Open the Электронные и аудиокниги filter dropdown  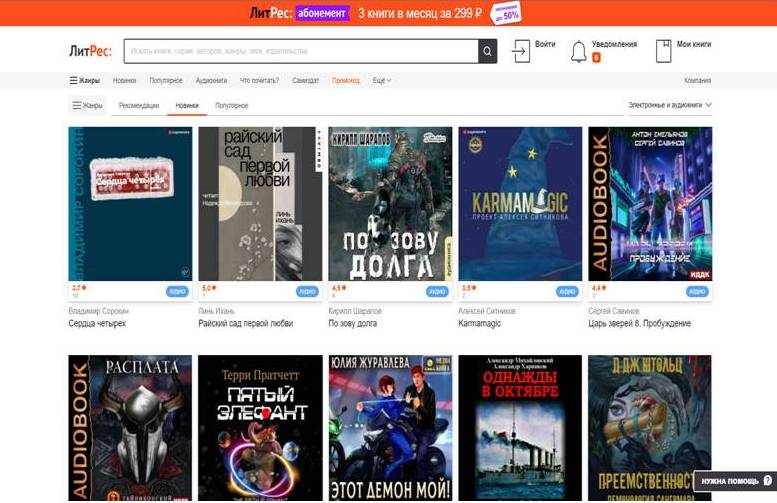click(x=670, y=105)
